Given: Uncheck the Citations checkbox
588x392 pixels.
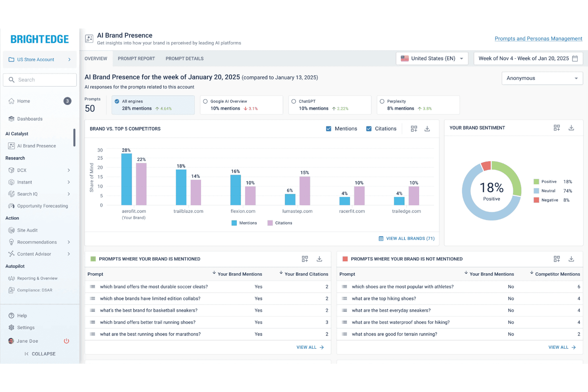Looking at the screenshot, I should [x=369, y=129].
